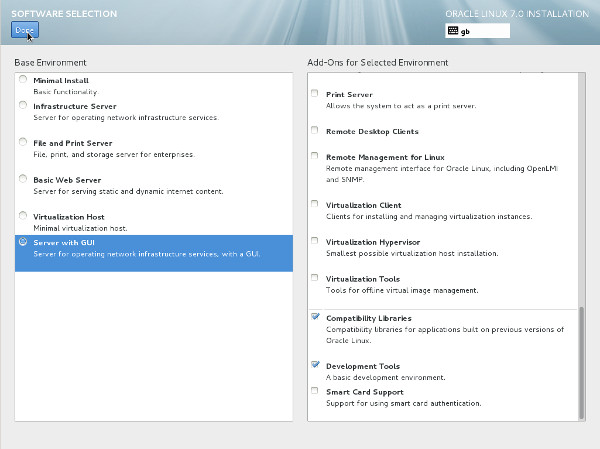Screen dimensions: 600x449
Task: Click the 'Smart Card Support' label
Action: [365, 392]
